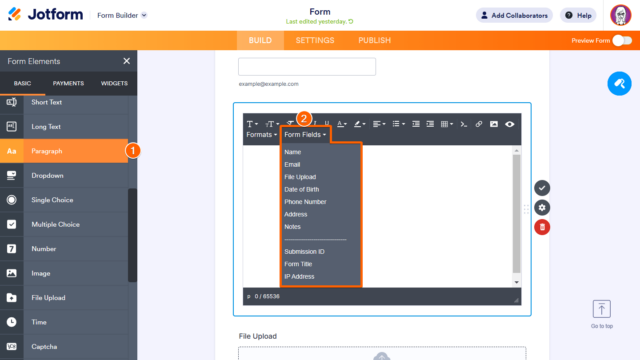The width and height of the screenshot is (640, 360).
Task: Select Submission ID from field list
Action: tap(304, 251)
